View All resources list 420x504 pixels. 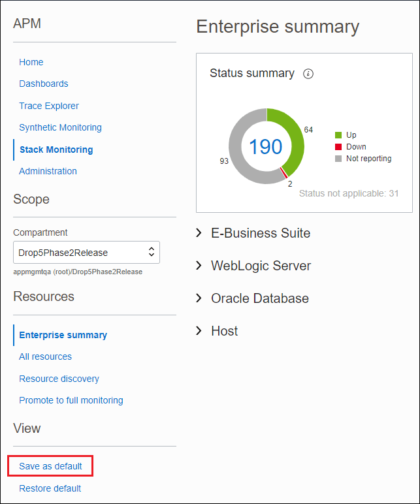click(x=45, y=356)
